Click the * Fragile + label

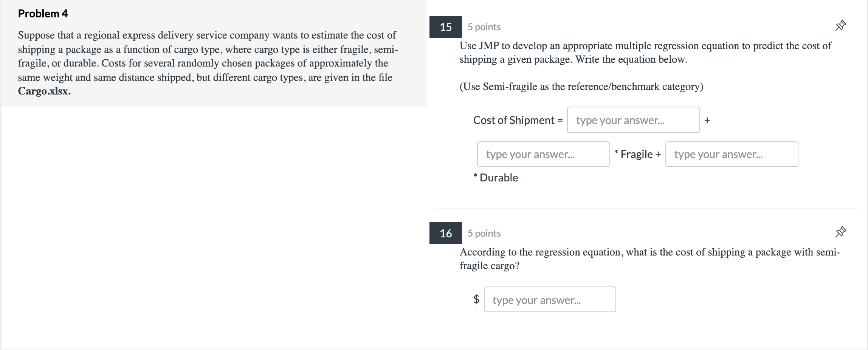pyautogui.click(x=637, y=154)
